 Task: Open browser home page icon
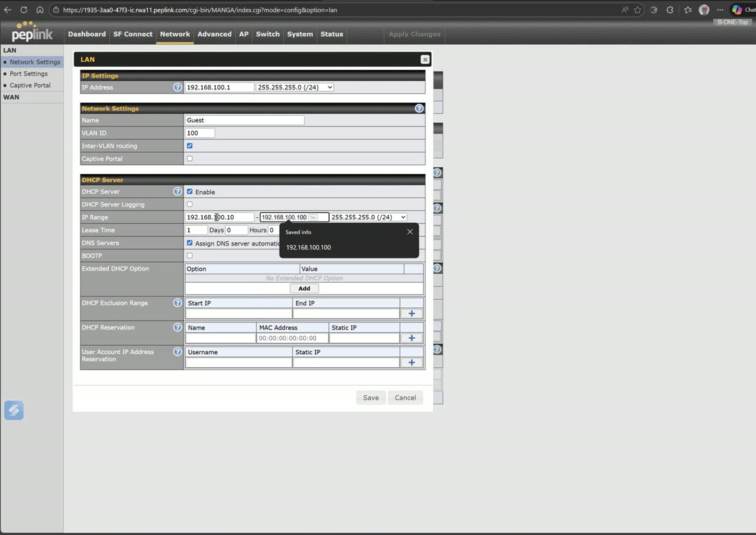40,10
